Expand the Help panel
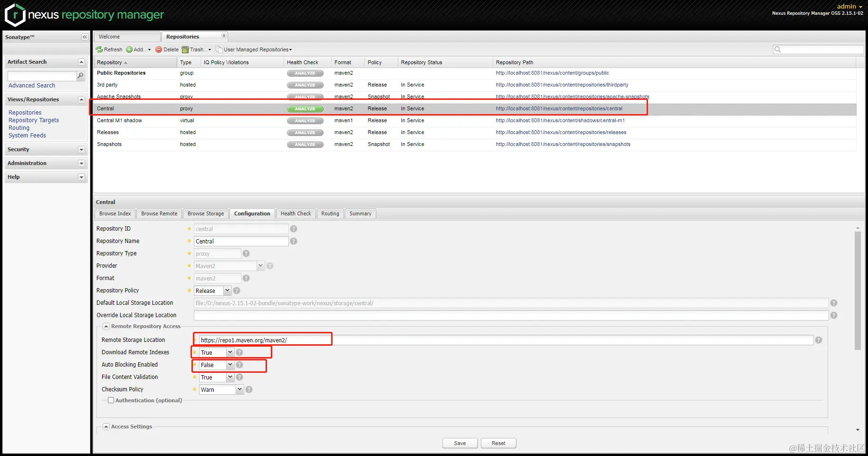This screenshot has height=456, width=868. (x=81, y=177)
